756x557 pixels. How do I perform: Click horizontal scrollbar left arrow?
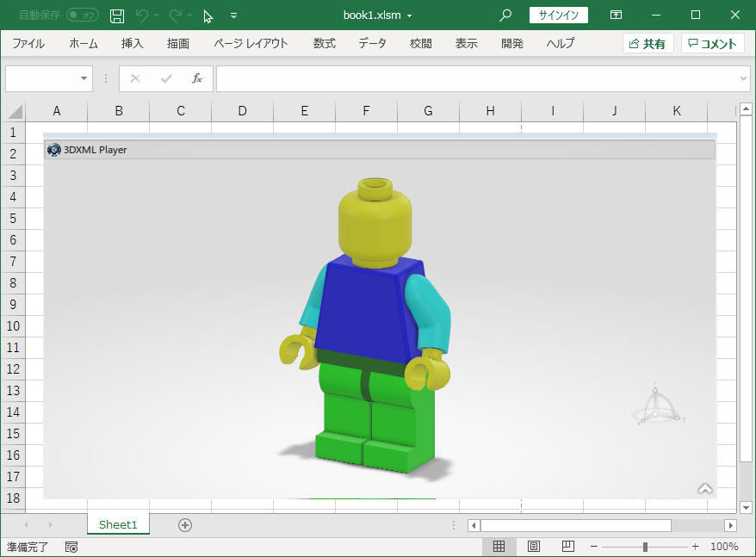pos(474,525)
